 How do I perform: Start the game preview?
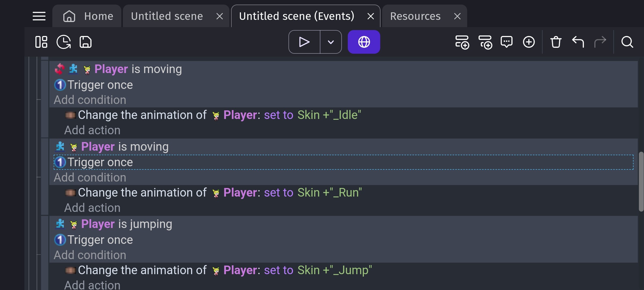(304, 42)
